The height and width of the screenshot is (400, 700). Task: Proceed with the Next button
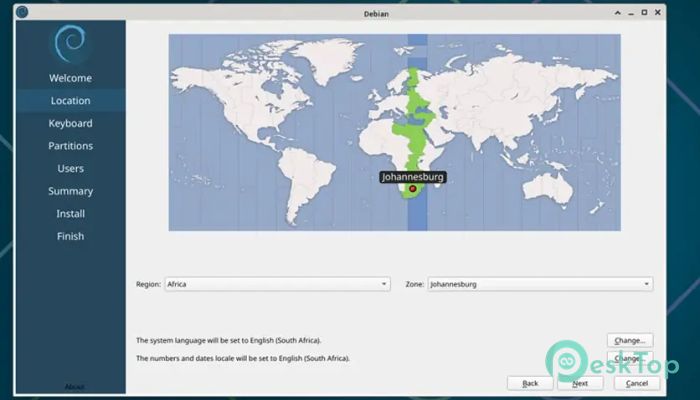coord(580,383)
